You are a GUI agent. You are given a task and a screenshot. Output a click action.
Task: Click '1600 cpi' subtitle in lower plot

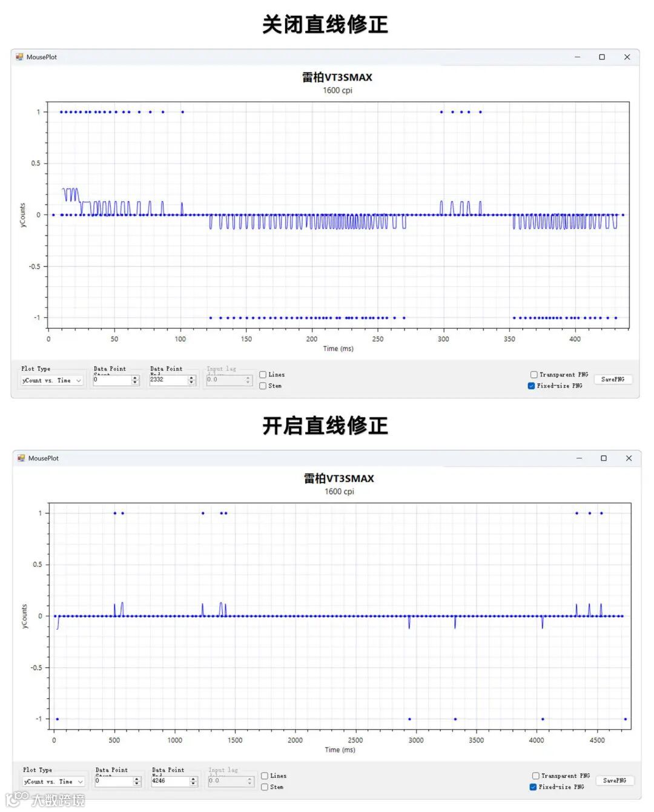tap(339, 492)
